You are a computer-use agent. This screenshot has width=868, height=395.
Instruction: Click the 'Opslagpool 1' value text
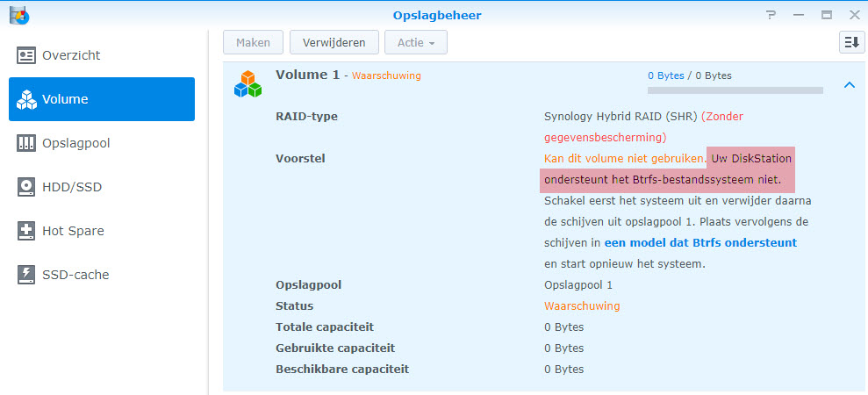coord(578,284)
